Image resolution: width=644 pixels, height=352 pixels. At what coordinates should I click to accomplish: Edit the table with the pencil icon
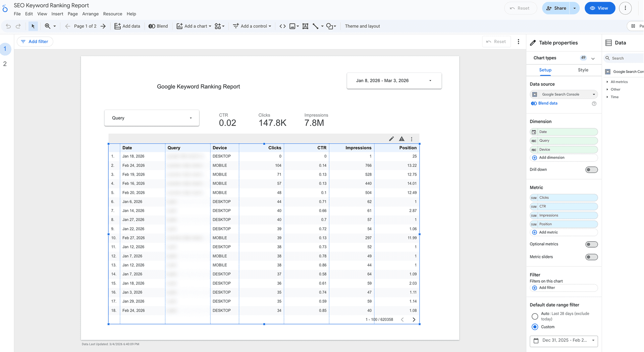(x=391, y=139)
